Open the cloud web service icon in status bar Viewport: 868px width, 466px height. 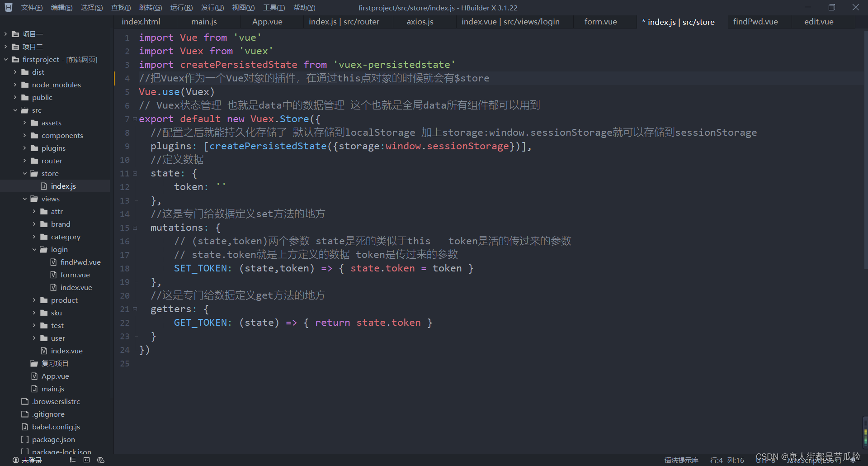pyautogui.click(x=101, y=460)
